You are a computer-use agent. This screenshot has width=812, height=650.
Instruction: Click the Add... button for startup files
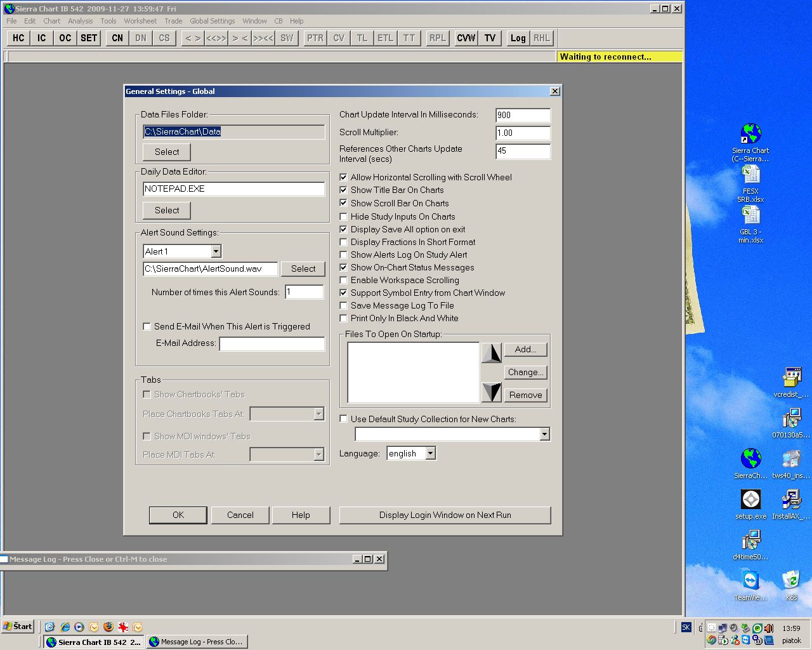(x=525, y=349)
